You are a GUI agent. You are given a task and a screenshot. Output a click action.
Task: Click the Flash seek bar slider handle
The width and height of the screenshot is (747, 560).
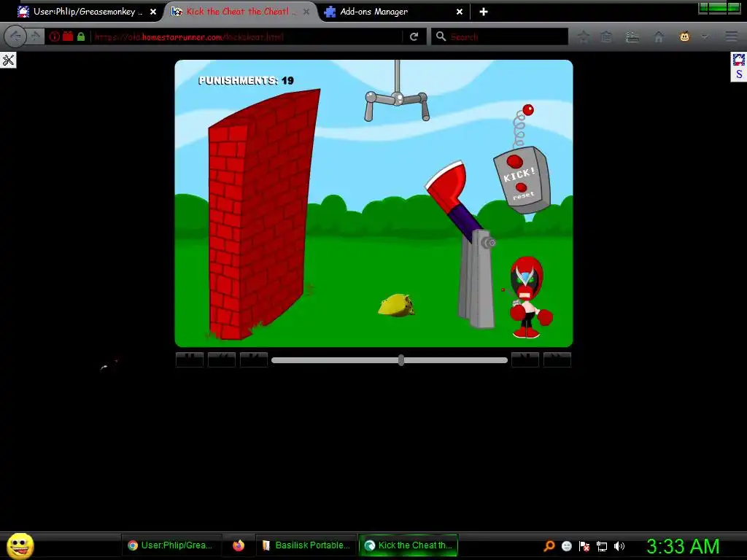pos(401,360)
